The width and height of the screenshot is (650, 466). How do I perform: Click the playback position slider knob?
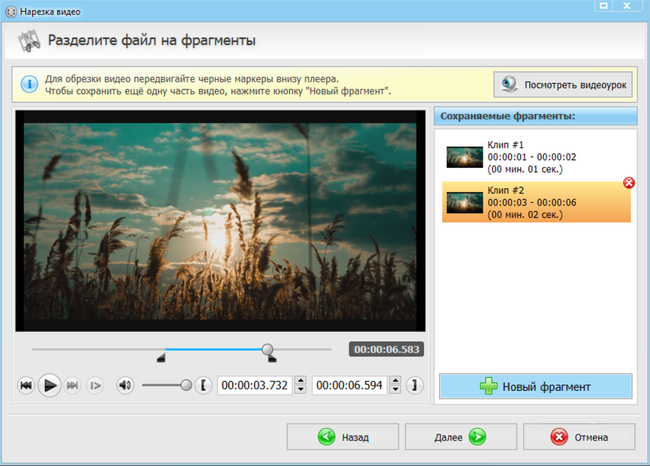tap(267, 349)
